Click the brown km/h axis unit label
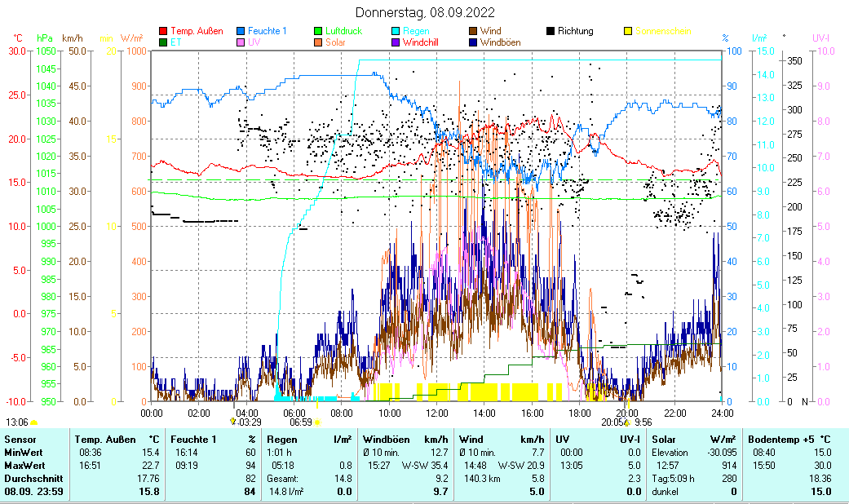849x504 pixels. (73, 38)
